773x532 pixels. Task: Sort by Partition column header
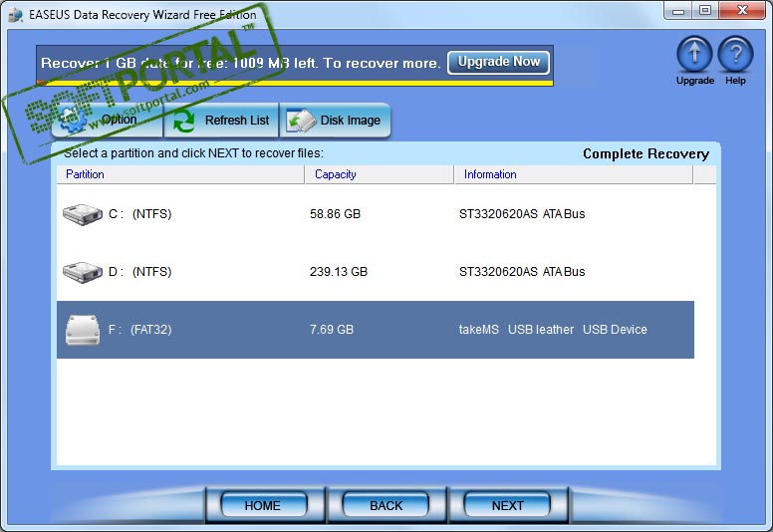180,174
